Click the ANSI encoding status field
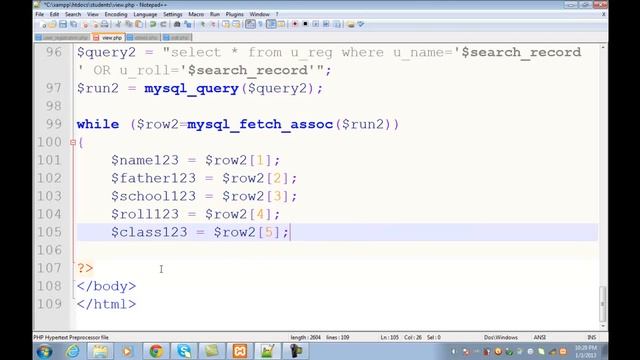 point(540,338)
